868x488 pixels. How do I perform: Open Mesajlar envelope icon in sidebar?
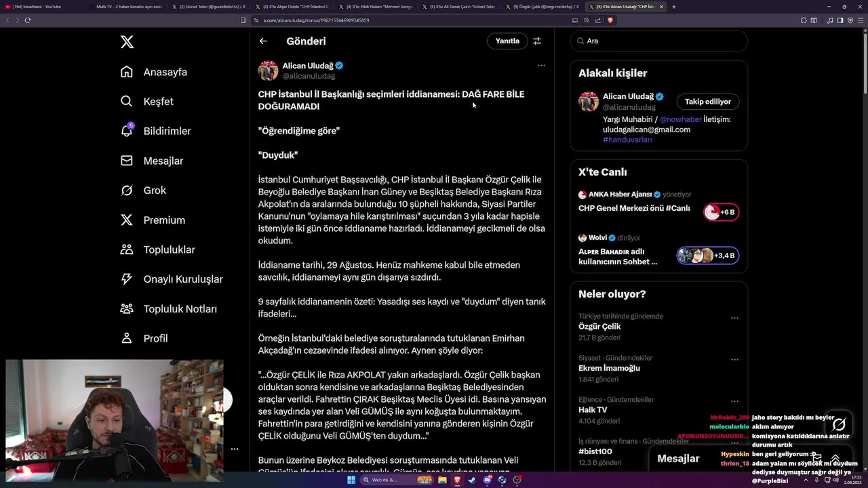pos(127,161)
